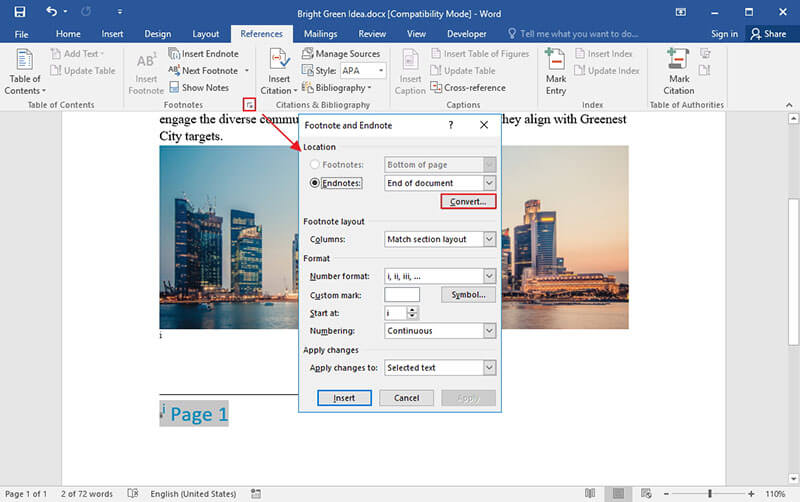Image resolution: width=800 pixels, height=502 pixels.
Task: Open Columns Match section layout dropdown
Action: (x=489, y=239)
